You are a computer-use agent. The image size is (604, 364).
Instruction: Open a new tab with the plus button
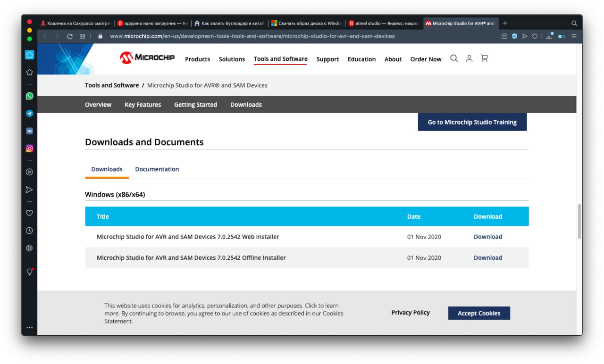pos(505,23)
